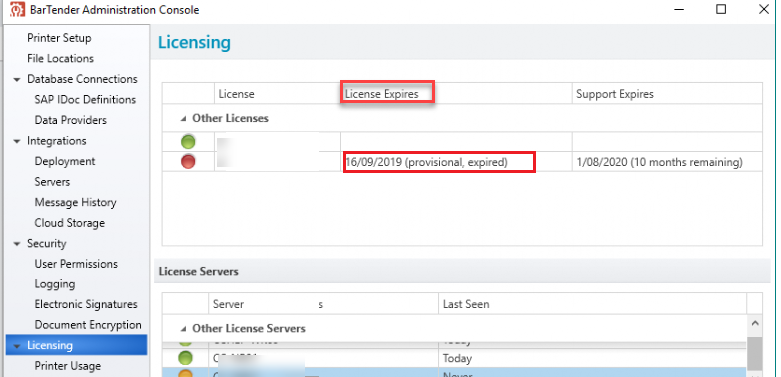
Task: Open Servers page under Integrations
Action: [x=52, y=182]
